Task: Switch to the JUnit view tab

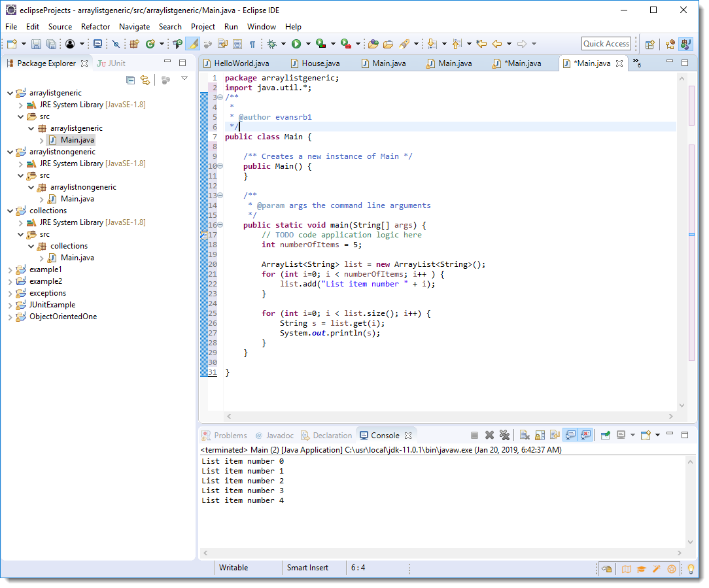Action: click(x=111, y=63)
